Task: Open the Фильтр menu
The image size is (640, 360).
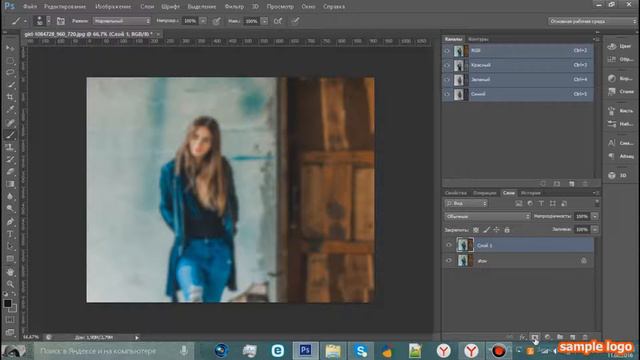Action: (x=234, y=7)
